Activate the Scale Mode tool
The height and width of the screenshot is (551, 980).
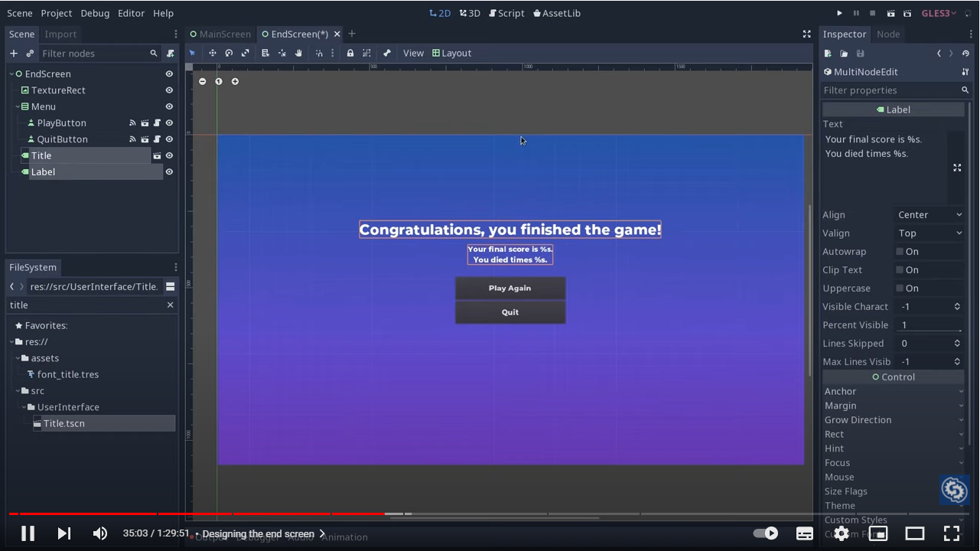245,53
